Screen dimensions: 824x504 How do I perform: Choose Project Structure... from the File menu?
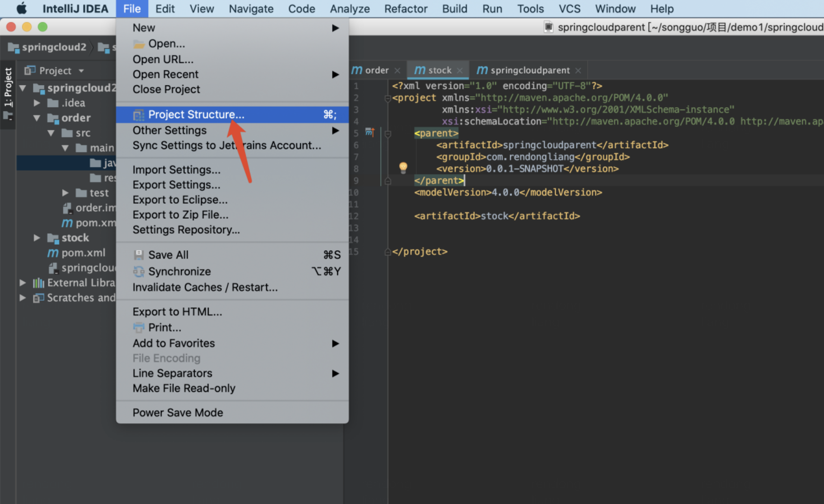point(232,115)
